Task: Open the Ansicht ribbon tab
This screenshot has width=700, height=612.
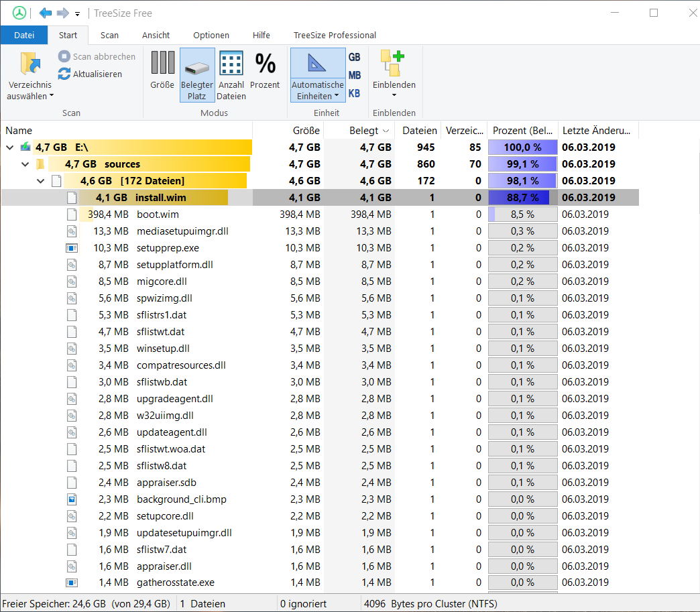Action: 156,35
